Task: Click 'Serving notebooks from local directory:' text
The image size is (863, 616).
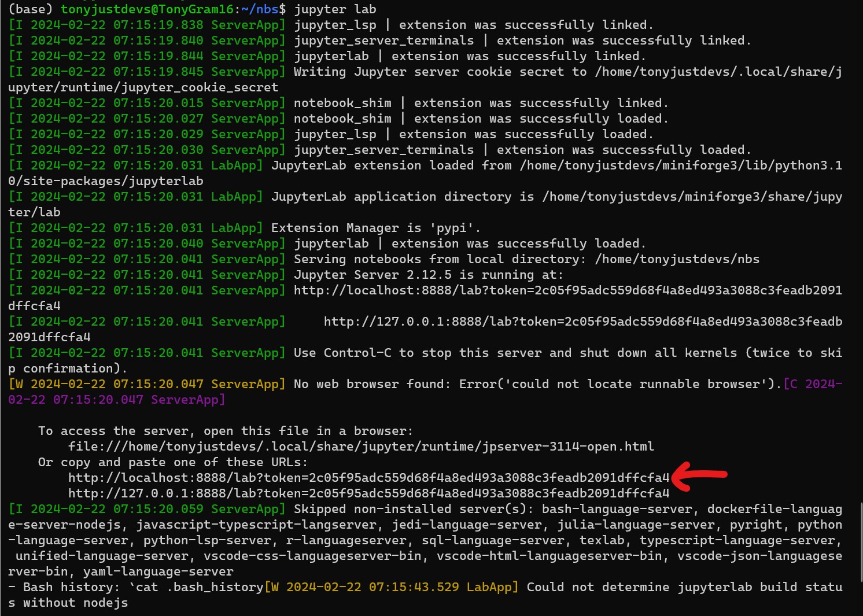Action: [440, 259]
